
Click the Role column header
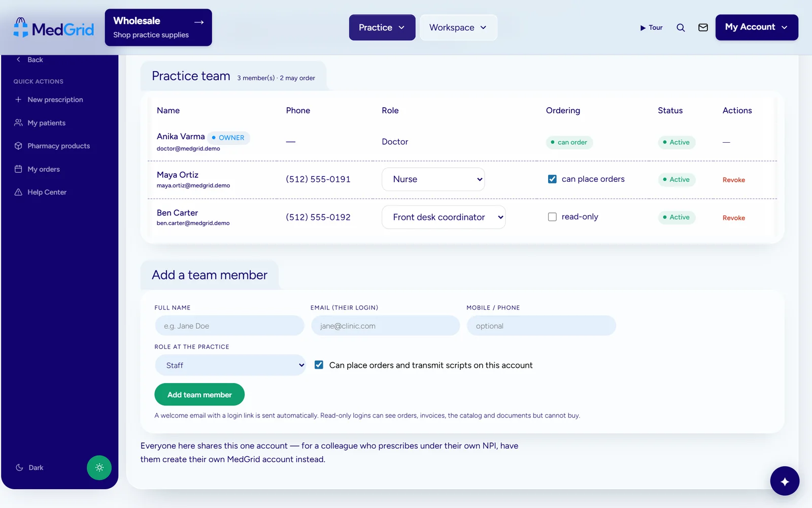click(390, 110)
